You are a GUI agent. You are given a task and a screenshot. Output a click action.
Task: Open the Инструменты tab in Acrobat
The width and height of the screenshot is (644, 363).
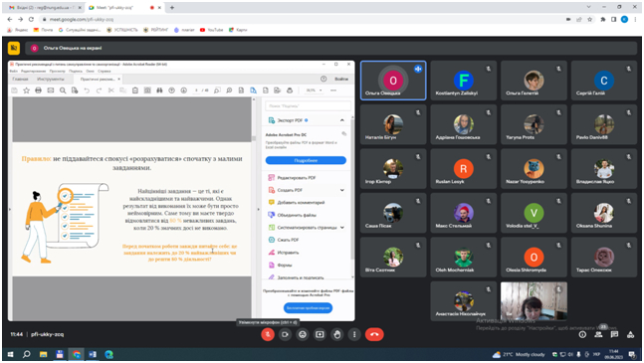[51, 79]
